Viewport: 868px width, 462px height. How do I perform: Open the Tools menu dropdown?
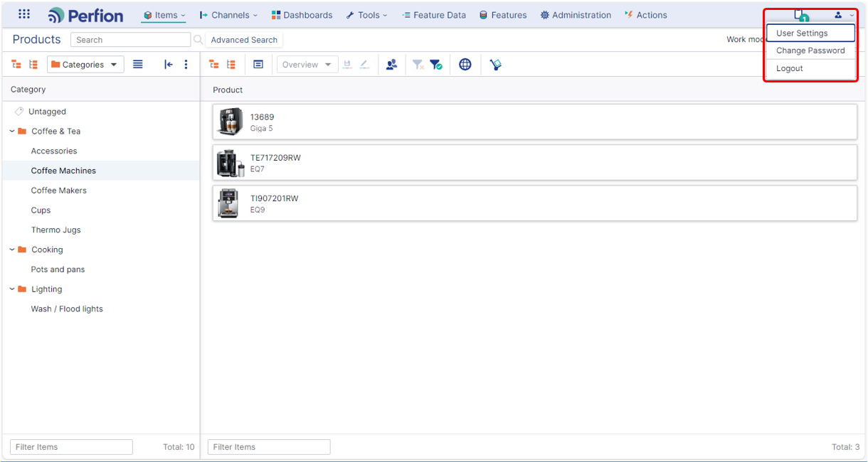point(367,15)
